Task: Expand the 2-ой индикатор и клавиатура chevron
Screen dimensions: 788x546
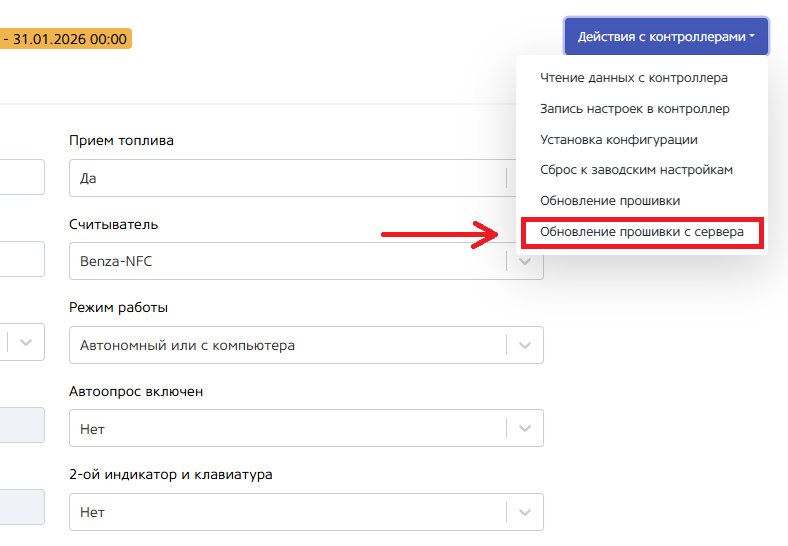Action: point(525,512)
